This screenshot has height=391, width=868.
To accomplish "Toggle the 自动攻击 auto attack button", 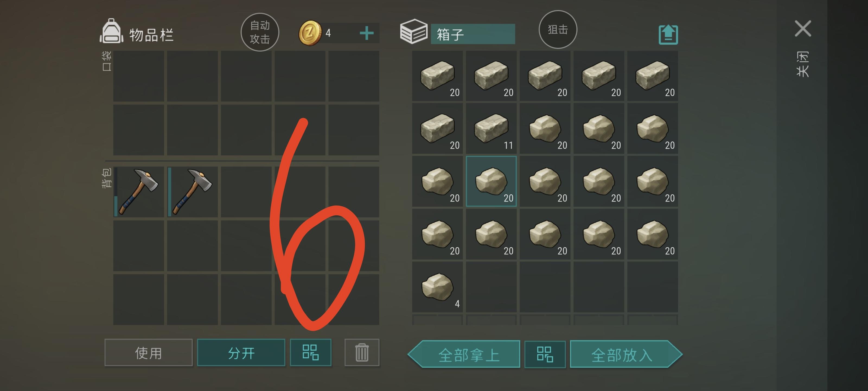I will [x=260, y=32].
